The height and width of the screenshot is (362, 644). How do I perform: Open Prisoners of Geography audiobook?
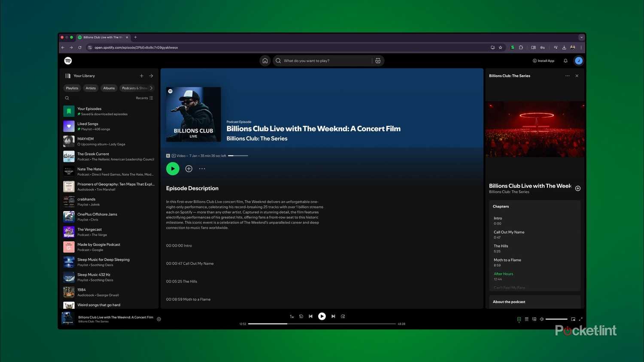click(109, 187)
